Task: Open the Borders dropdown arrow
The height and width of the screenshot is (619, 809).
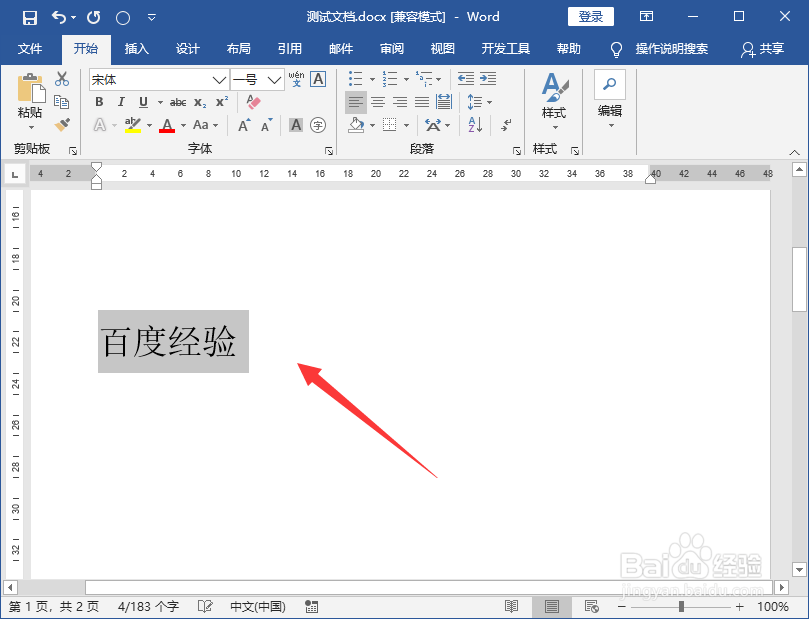Action: click(x=407, y=125)
